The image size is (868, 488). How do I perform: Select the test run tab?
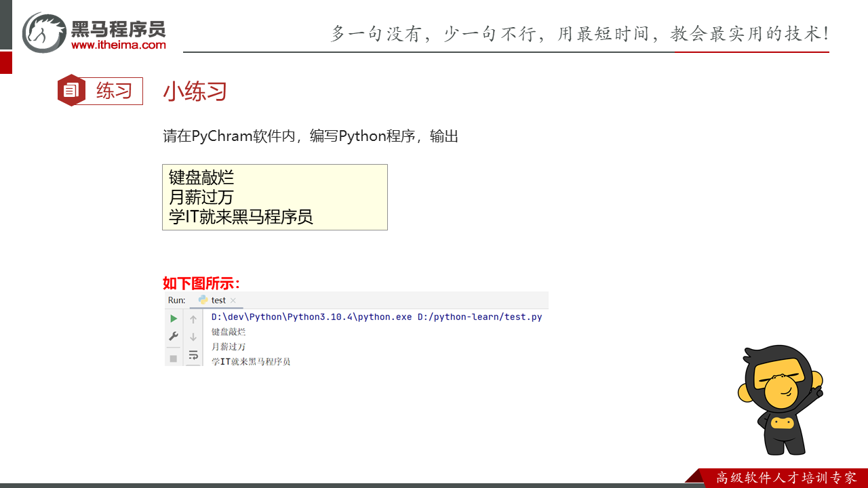click(218, 300)
